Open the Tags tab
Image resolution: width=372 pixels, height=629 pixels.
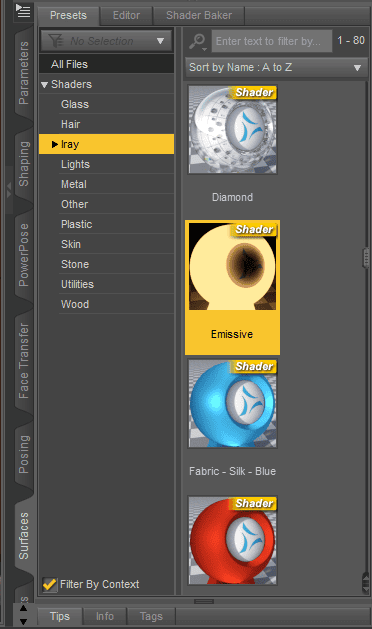(x=151, y=616)
